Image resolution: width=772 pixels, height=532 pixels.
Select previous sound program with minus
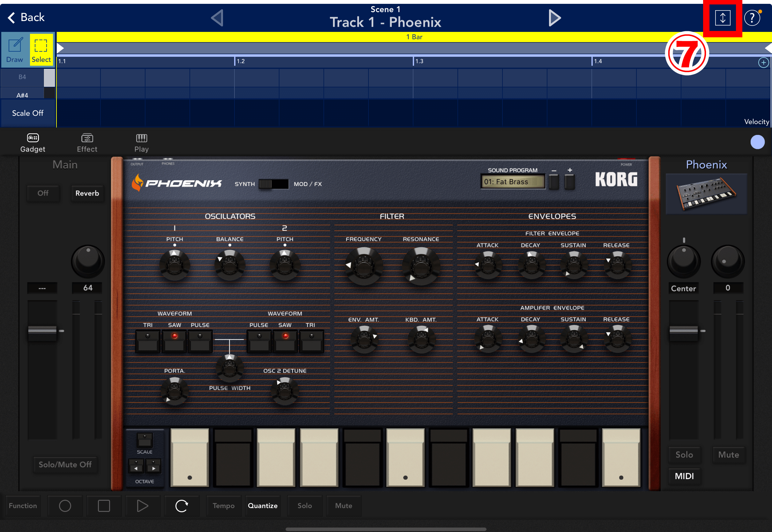554,182
